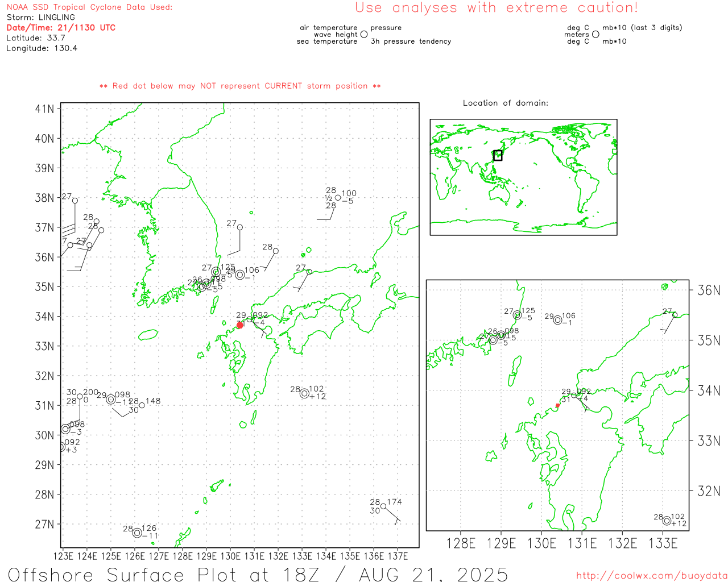Screen dimensions: 728x582
Task: Click the 137E longitude axis label
Action: [398, 556]
